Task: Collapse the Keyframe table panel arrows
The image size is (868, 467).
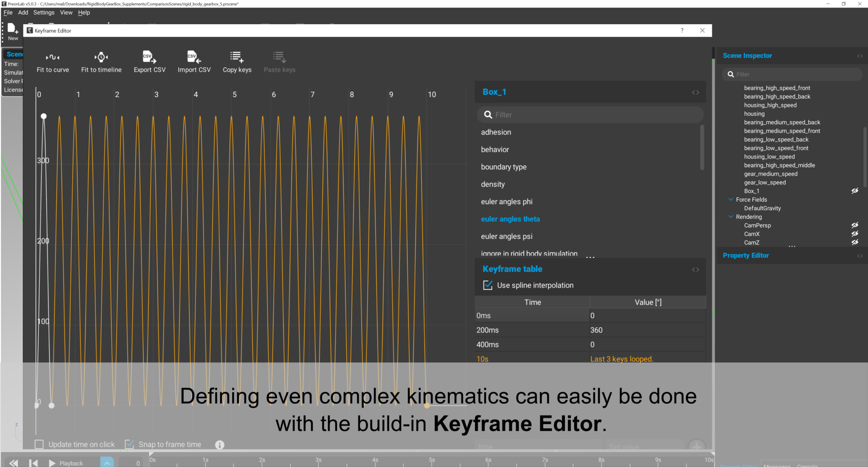Action: click(696, 269)
